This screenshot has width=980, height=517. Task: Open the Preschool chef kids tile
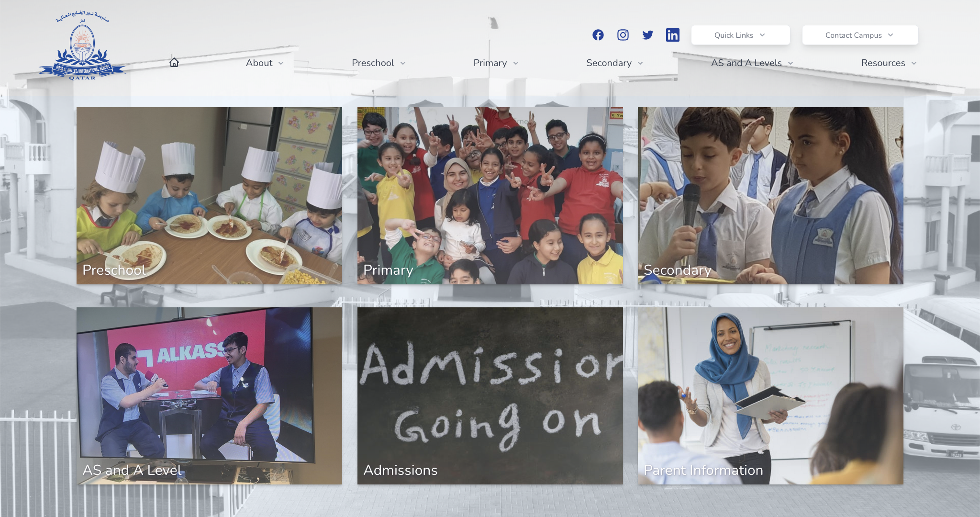(209, 195)
